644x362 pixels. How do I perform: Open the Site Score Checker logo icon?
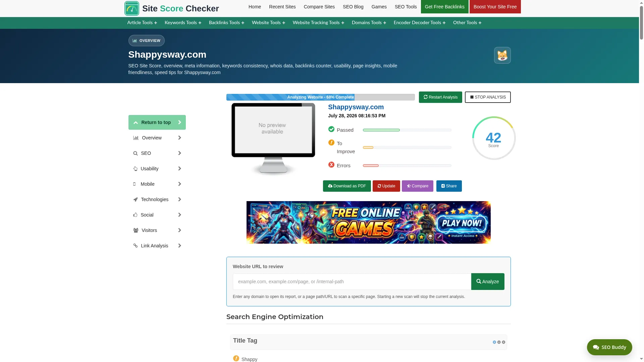tap(131, 8)
